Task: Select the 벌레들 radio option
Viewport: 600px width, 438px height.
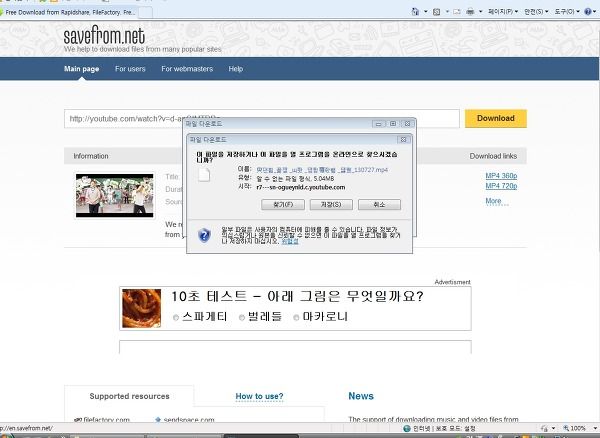Action: click(x=241, y=318)
